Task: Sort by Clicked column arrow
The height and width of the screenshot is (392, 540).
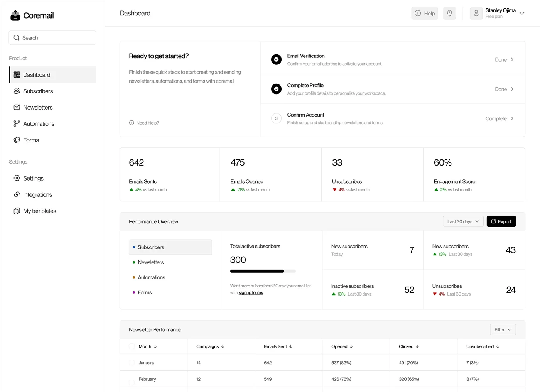Action: point(417,346)
